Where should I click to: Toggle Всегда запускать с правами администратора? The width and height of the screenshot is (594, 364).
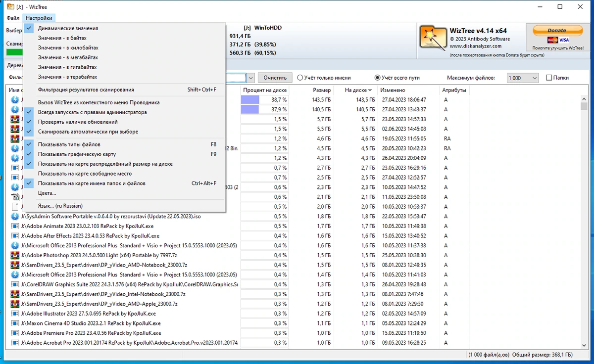124,112
